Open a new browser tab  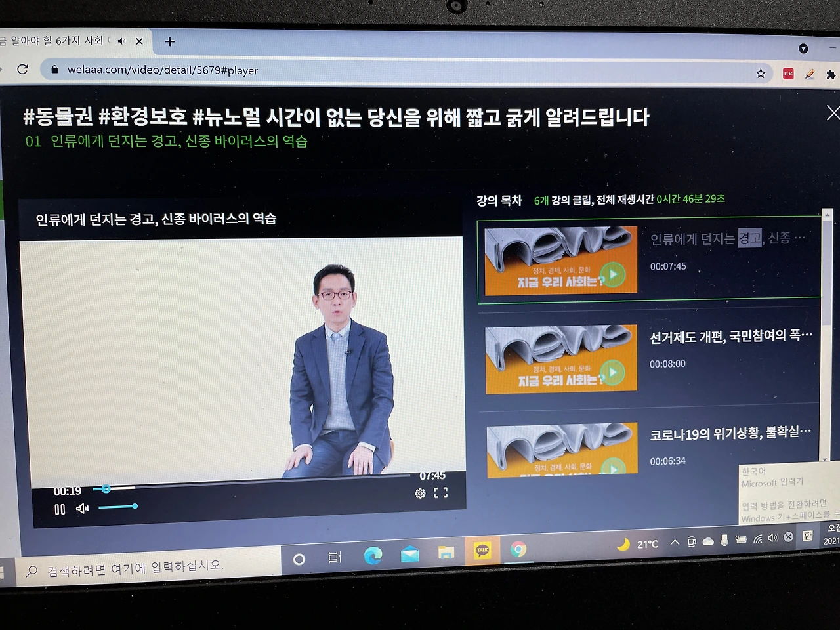point(170,41)
